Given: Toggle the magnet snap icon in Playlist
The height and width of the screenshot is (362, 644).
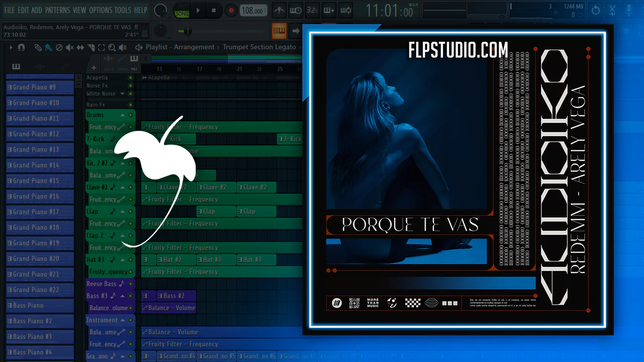Looking at the screenshot, I should 21,47.
